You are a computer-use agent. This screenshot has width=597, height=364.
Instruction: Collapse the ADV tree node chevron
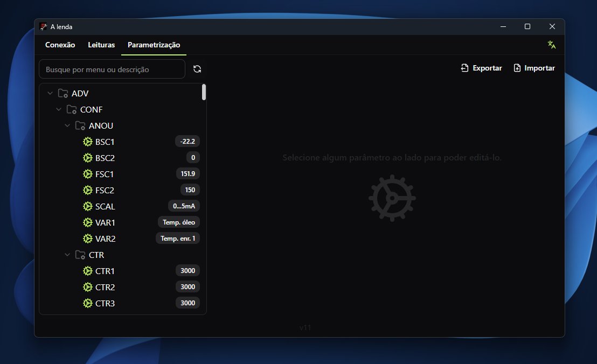point(50,93)
